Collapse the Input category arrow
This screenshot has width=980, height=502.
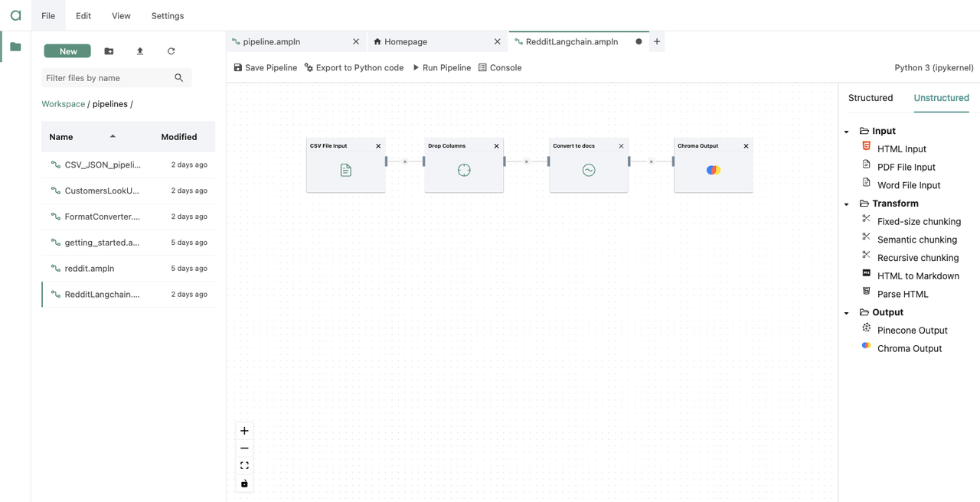pos(847,132)
